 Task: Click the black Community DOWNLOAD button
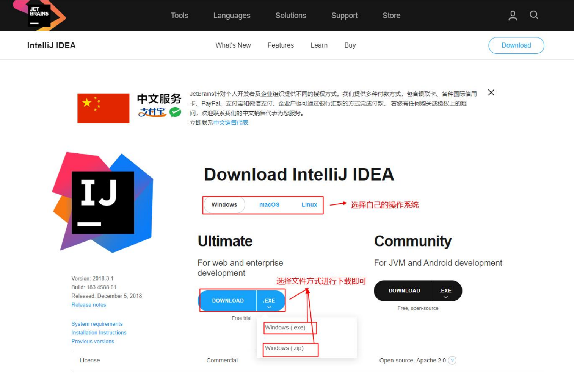(x=404, y=291)
